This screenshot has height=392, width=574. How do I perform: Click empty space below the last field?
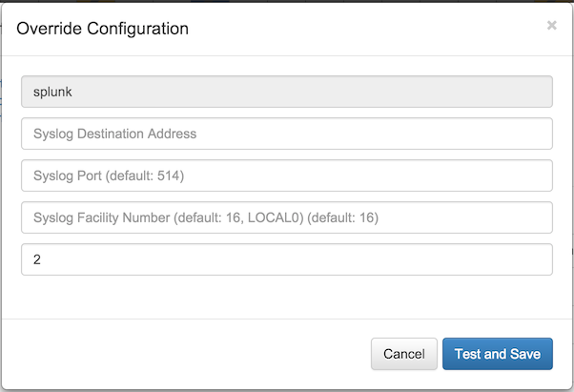pos(287,298)
